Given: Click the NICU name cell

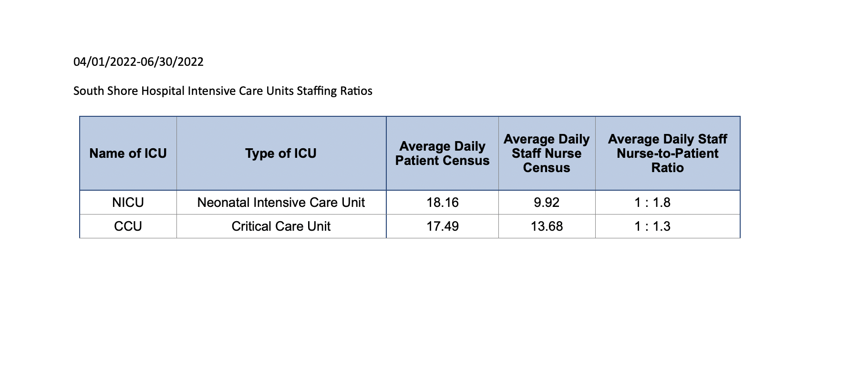Looking at the screenshot, I should point(128,203).
